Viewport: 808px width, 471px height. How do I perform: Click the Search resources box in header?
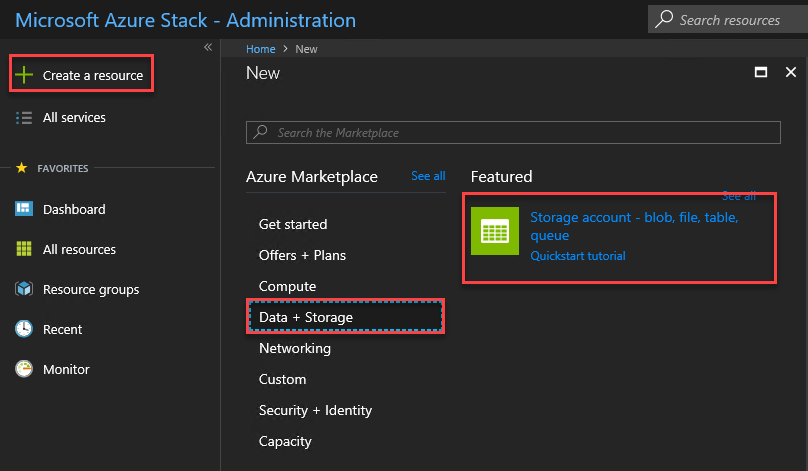[x=729, y=19]
